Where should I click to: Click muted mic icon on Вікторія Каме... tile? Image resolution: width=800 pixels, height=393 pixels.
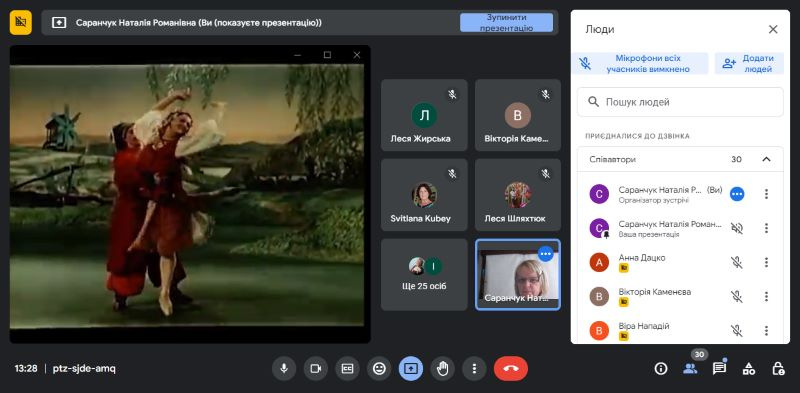tap(545, 94)
